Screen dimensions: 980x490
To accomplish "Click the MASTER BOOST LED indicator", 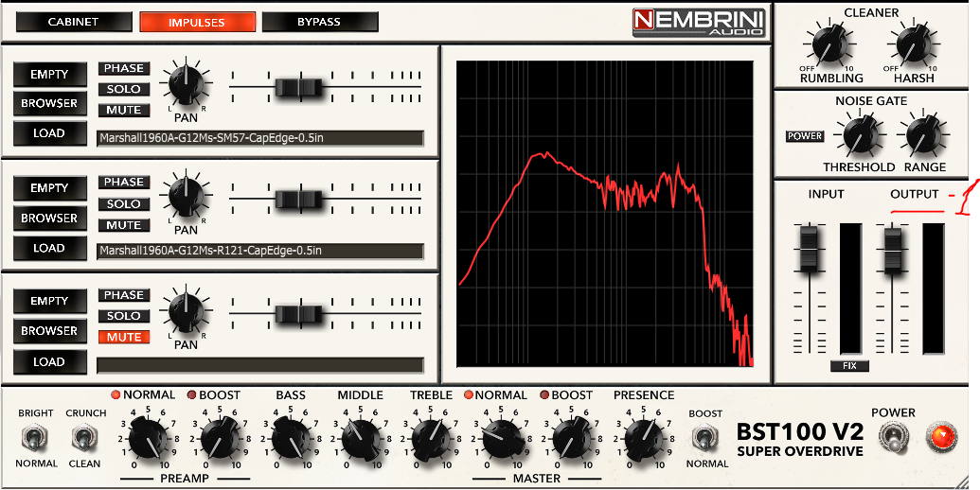I will point(544,395).
